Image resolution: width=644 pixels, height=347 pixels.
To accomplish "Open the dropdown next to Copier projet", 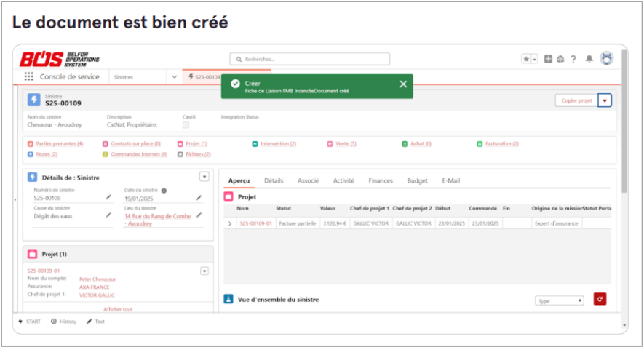I will (605, 100).
